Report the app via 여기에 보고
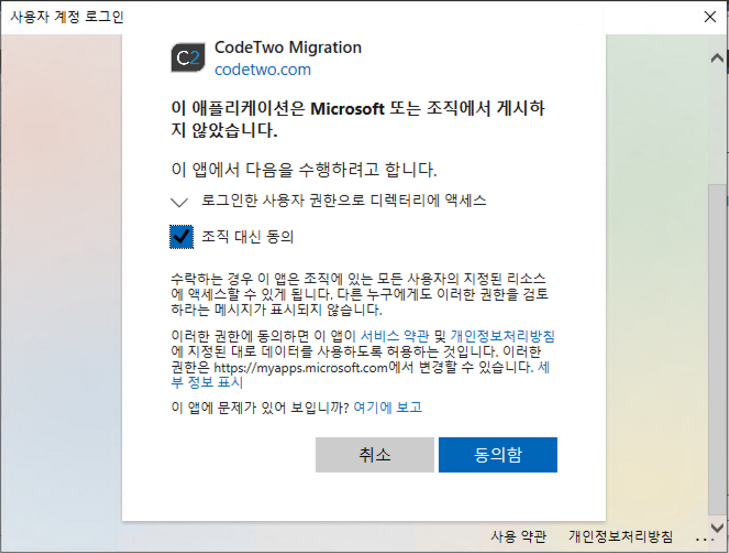Screen dimensions: 729x553 388,407
